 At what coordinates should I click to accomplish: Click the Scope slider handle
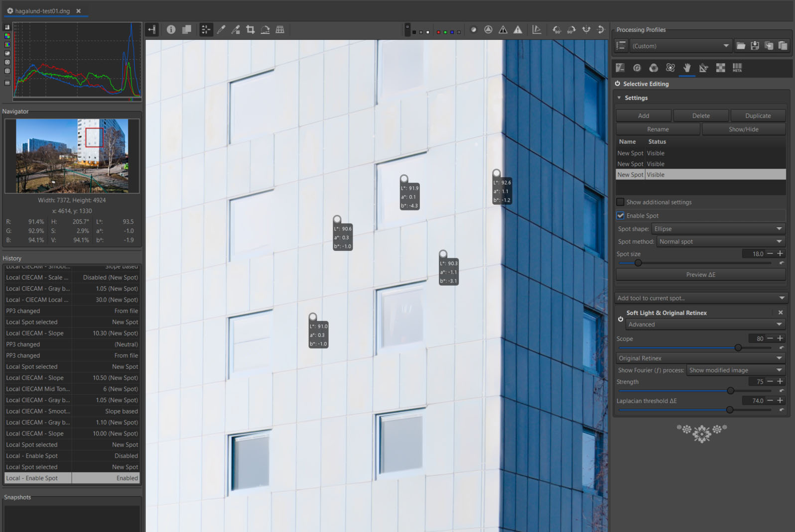pos(738,348)
